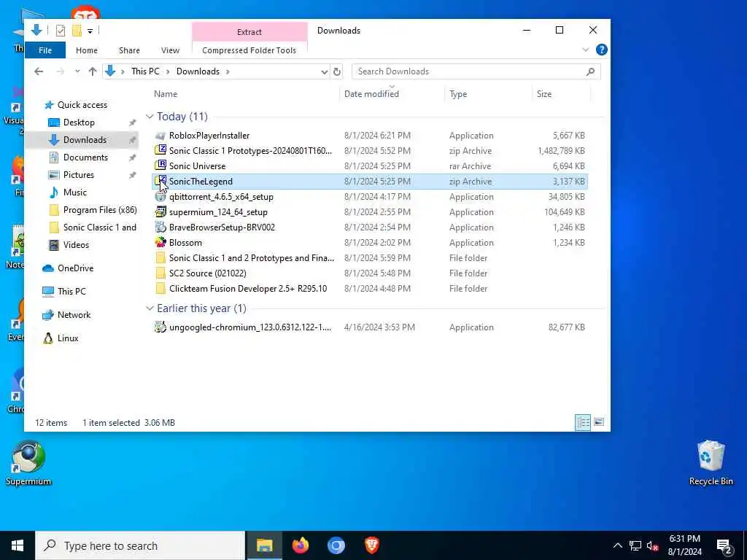Viewport: 747px width, 560px height.
Task: Open the Compressed Folder Tools tab
Action: click(x=249, y=50)
